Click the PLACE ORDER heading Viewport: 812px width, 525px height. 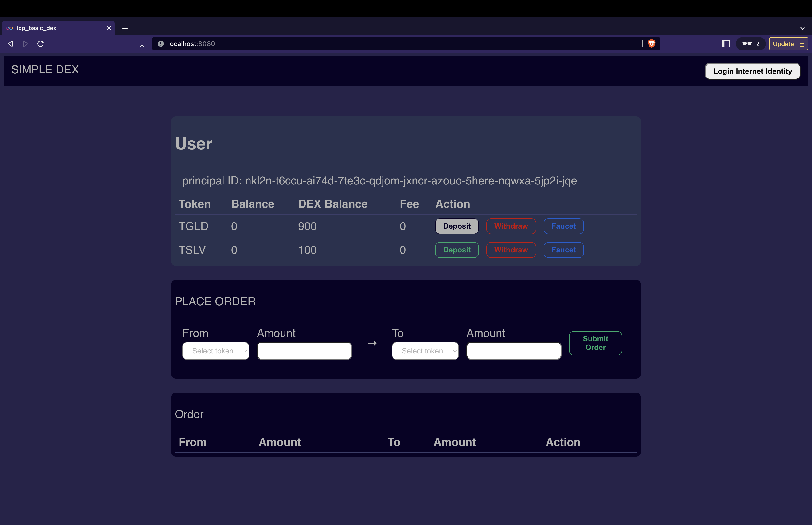(x=215, y=301)
